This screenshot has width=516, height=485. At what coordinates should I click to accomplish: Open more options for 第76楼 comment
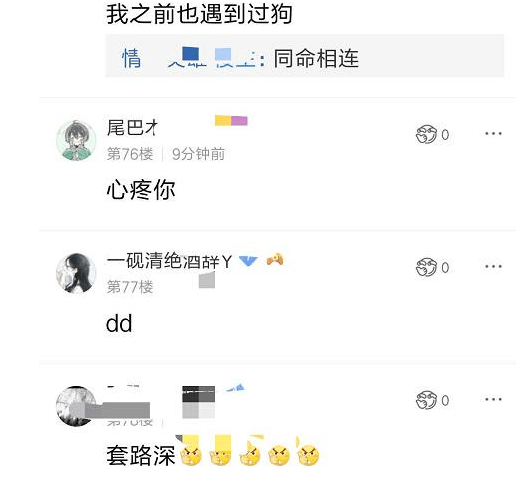[493, 134]
